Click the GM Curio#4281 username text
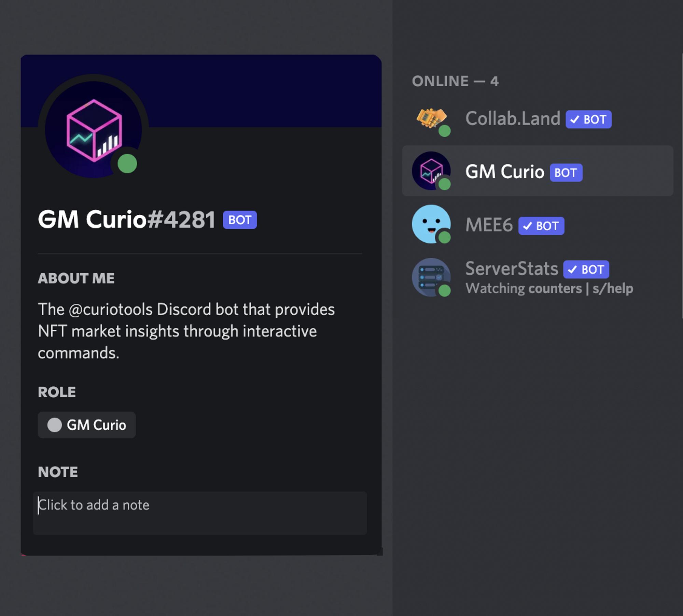 coord(127,219)
